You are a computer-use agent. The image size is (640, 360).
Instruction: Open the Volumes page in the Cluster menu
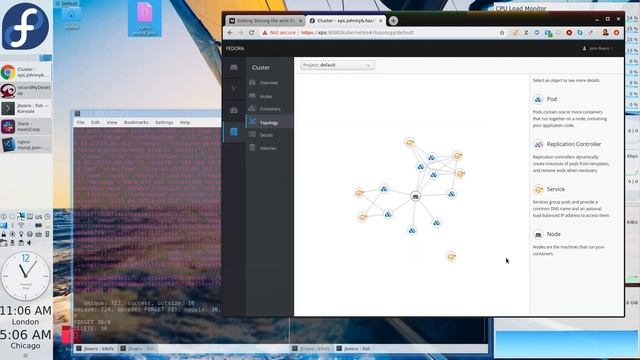pos(268,148)
